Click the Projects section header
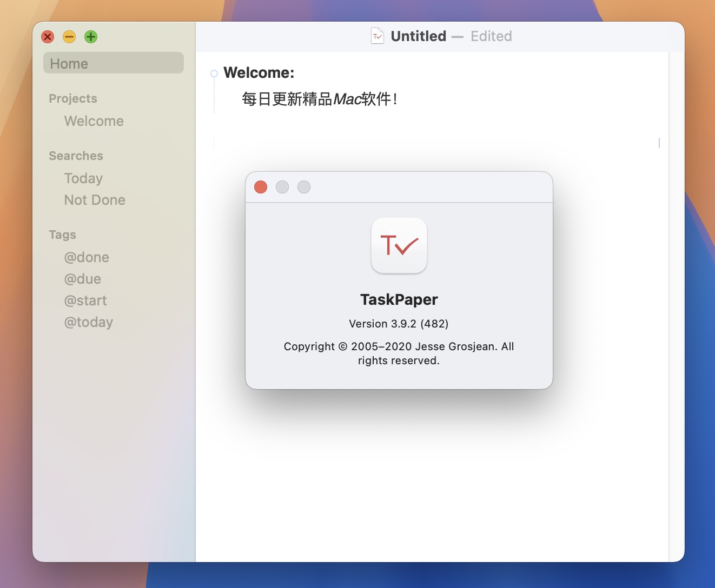Image resolution: width=715 pixels, height=588 pixels. [x=73, y=98]
